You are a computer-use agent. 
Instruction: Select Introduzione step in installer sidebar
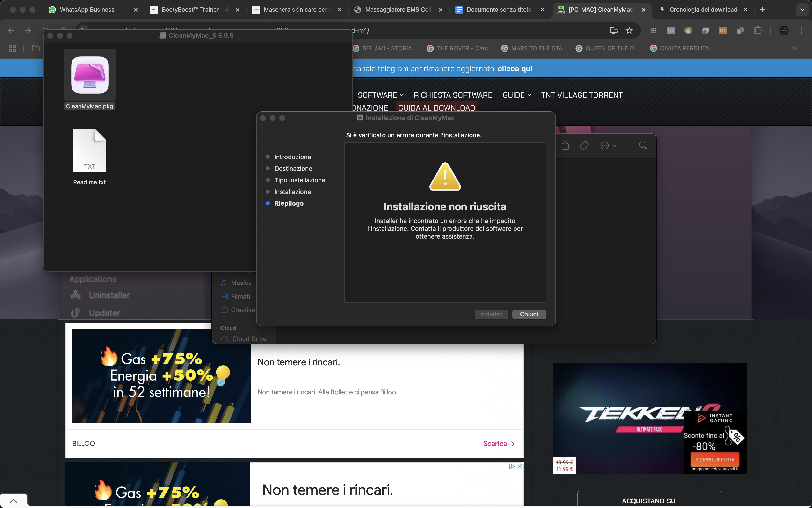pyautogui.click(x=292, y=157)
